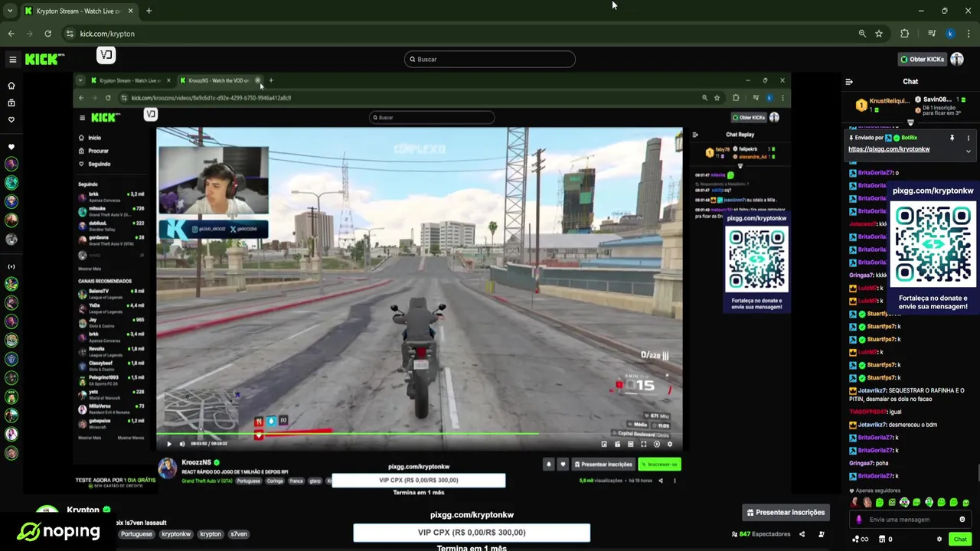Click the green Chat send button
Image resolution: width=980 pixels, height=551 pixels.
(x=960, y=539)
